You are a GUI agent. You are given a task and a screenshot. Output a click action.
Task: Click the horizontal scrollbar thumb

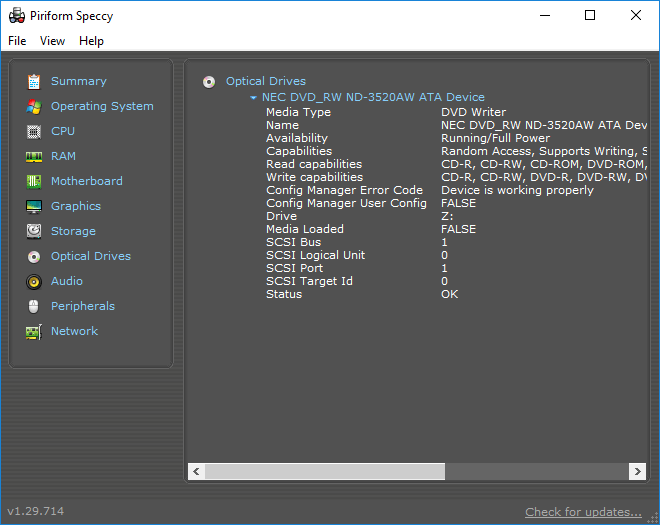pyautogui.click(x=325, y=471)
